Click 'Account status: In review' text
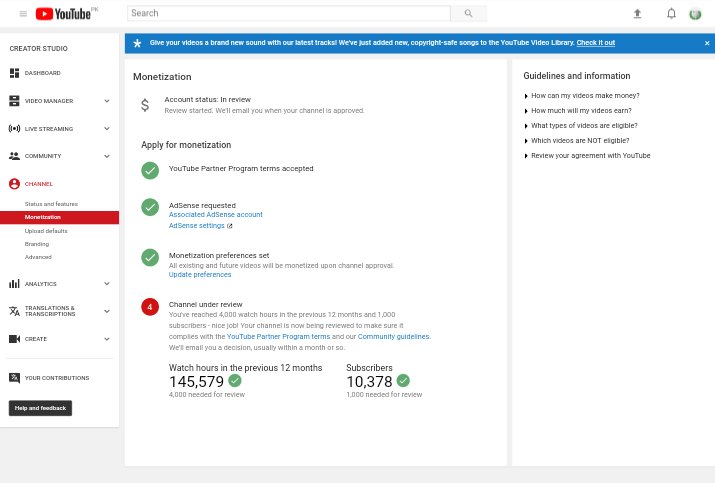This screenshot has width=715, height=483. 207,99
